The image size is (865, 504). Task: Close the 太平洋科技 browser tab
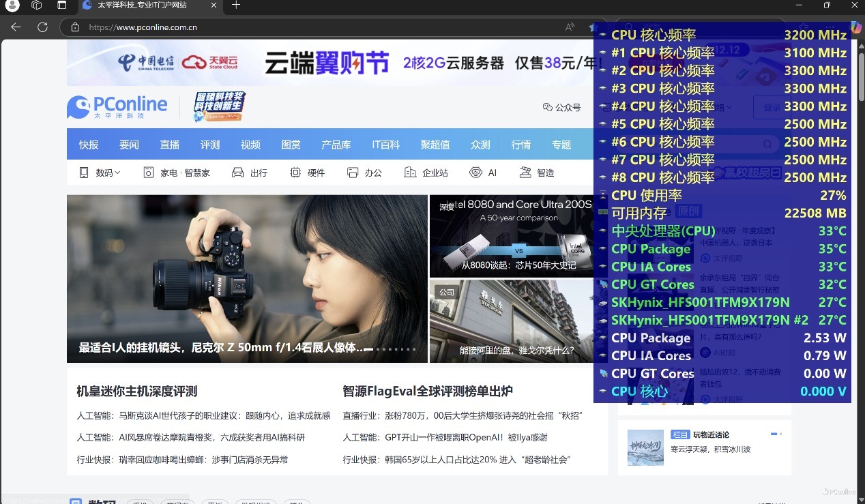tap(214, 5)
